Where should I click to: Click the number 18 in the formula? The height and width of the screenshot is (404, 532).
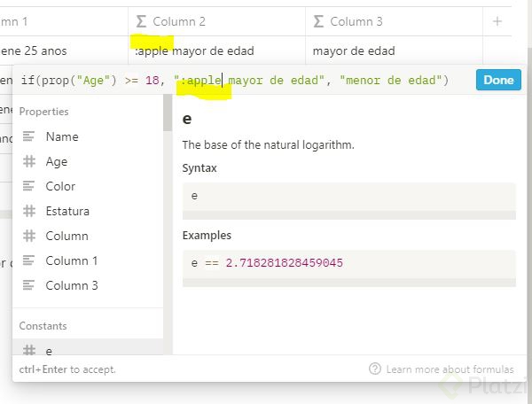click(x=152, y=81)
